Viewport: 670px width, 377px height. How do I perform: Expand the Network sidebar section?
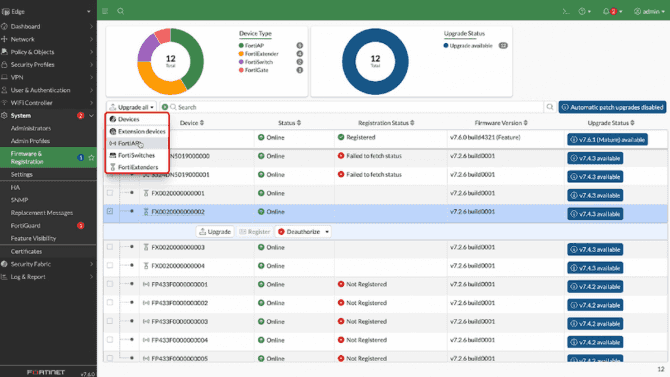[48, 39]
